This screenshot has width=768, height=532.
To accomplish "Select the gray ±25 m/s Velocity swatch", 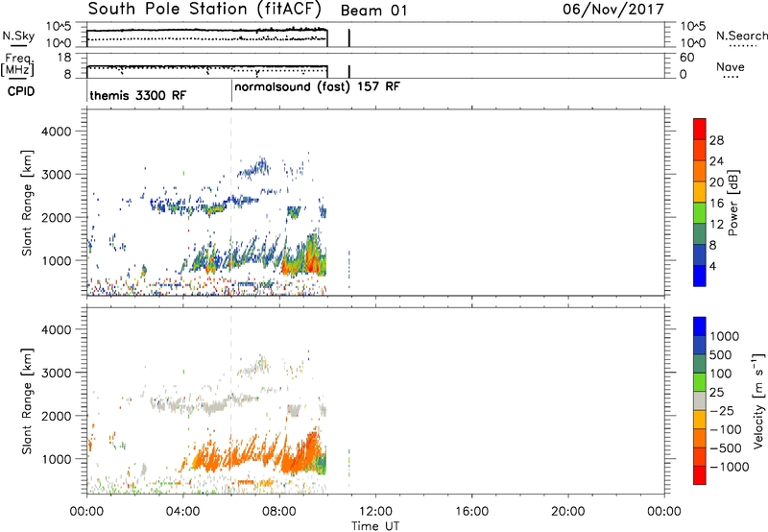I will [700, 401].
